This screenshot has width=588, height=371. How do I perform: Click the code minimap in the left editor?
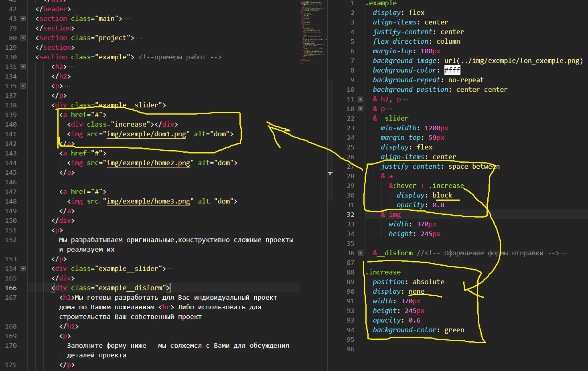click(x=314, y=32)
